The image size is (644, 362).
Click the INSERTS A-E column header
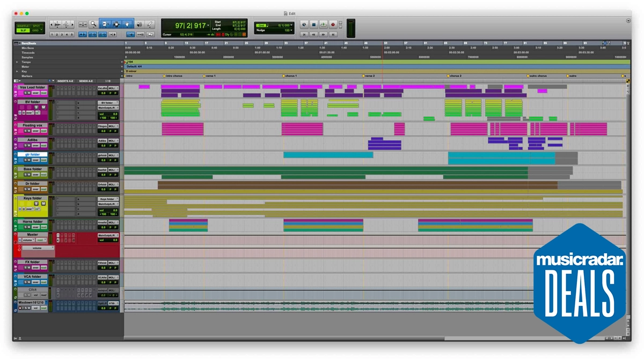pos(65,81)
